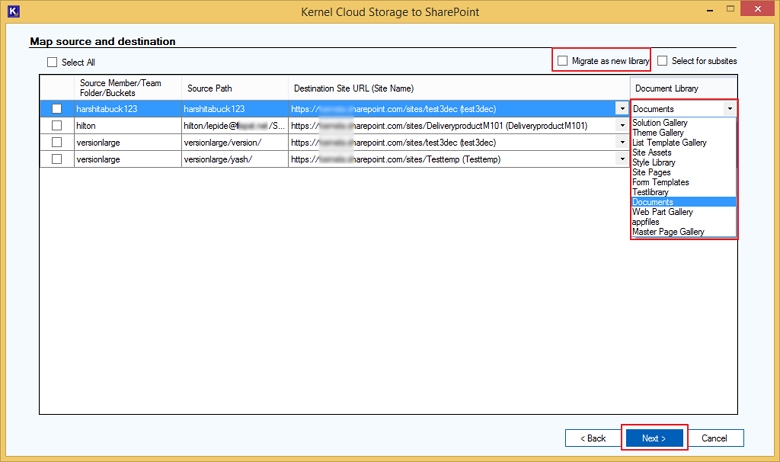The height and width of the screenshot is (462, 780).
Task: Select versionlarge/yash/ source path cell
Action: (x=235, y=159)
